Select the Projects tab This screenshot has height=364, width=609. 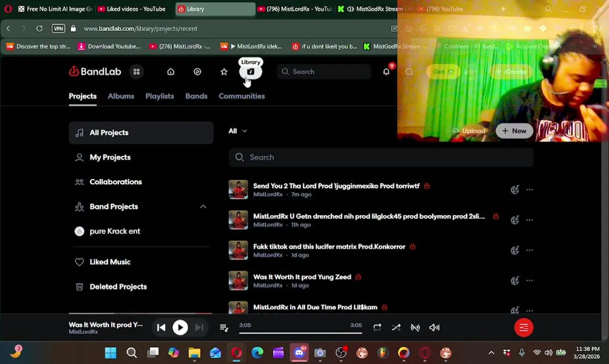click(x=82, y=96)
